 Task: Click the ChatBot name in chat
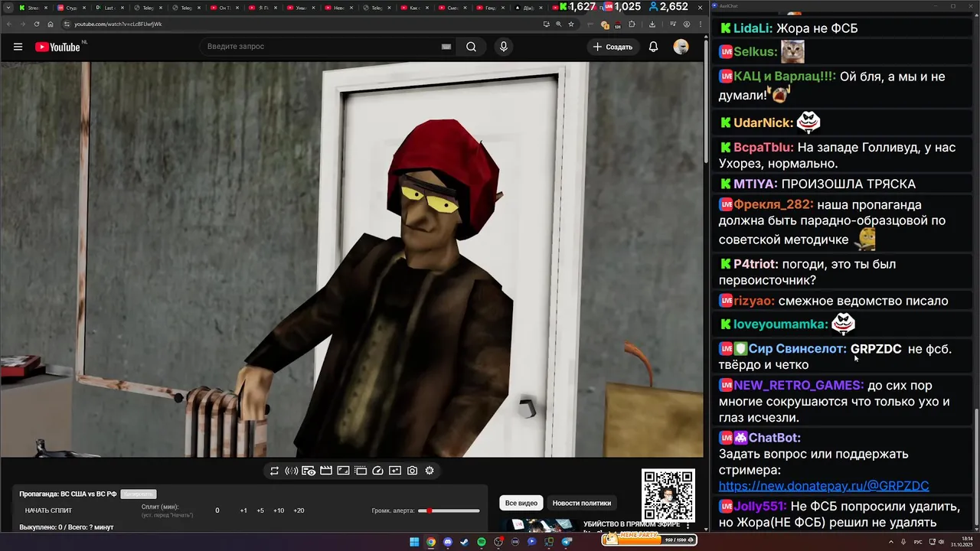(775, 438)
